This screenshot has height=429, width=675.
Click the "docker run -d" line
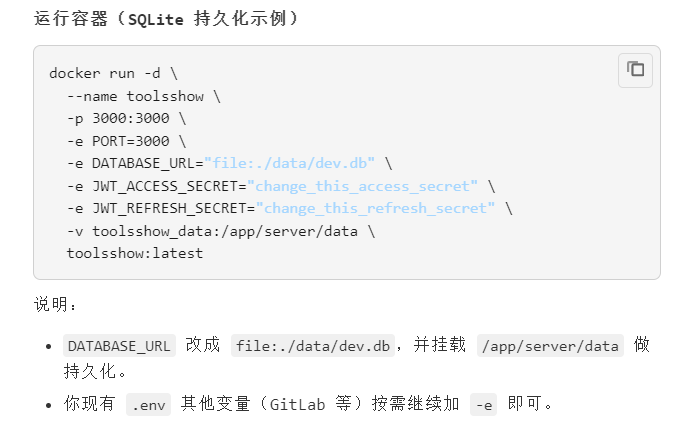point(113,74)
